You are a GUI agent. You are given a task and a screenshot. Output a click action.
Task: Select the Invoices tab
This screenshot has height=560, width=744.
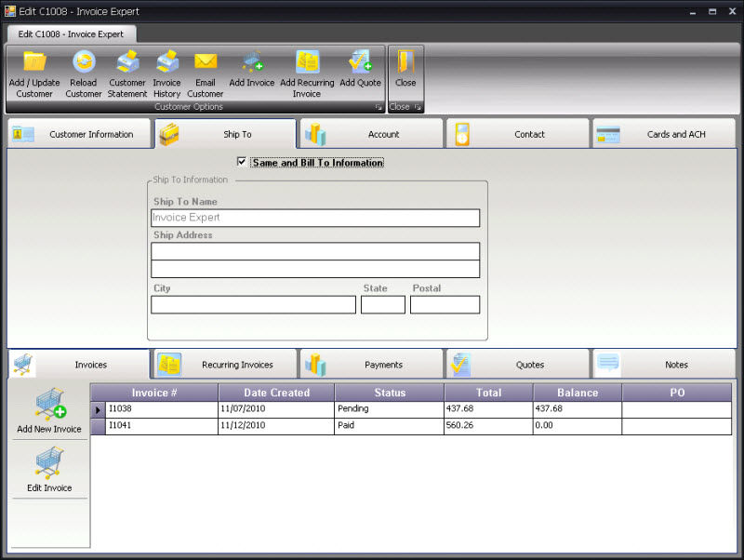click(79, 365)
